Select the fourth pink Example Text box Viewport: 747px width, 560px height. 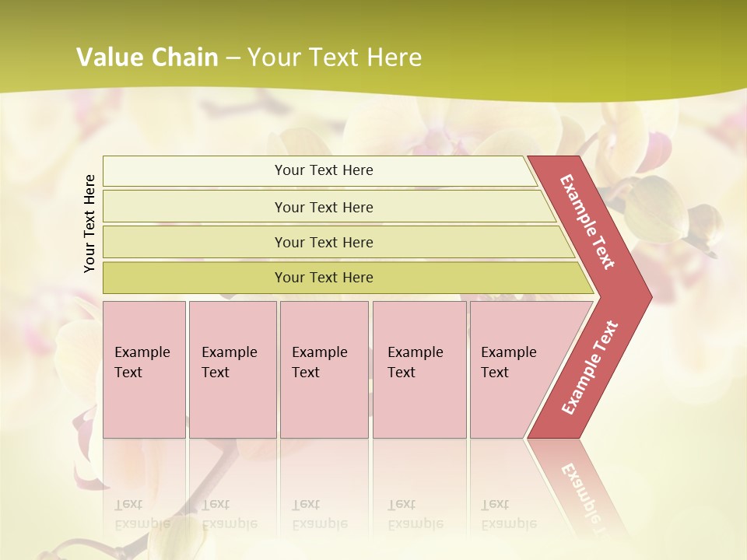pyautogui.click(x=419, y=369)
